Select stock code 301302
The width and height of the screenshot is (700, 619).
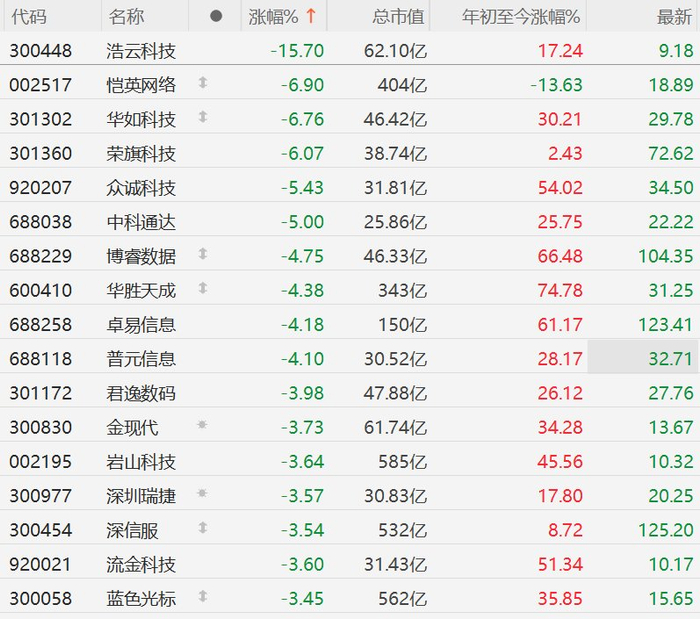[x=41, y=119]
